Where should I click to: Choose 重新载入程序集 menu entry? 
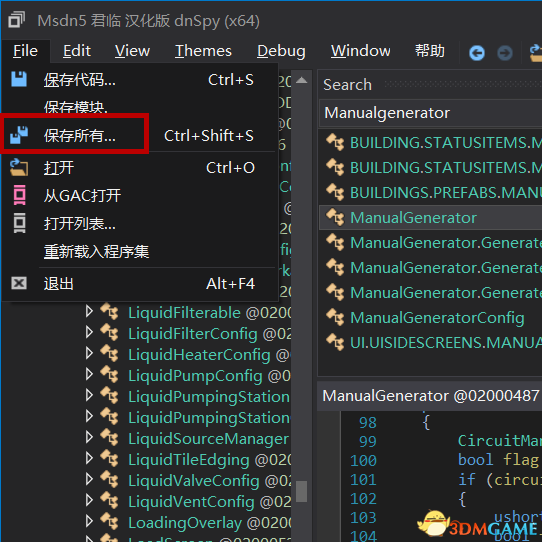(140, 252)
